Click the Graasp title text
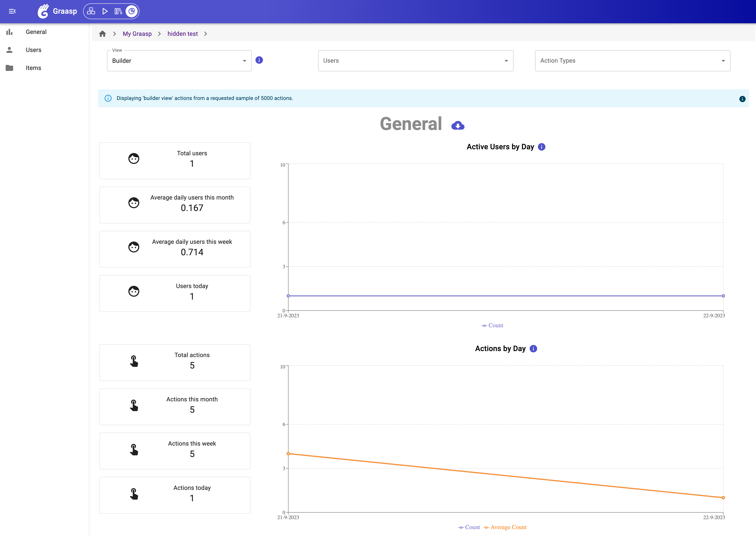Viewport: 756px width, 536px height. coord(65,11)
